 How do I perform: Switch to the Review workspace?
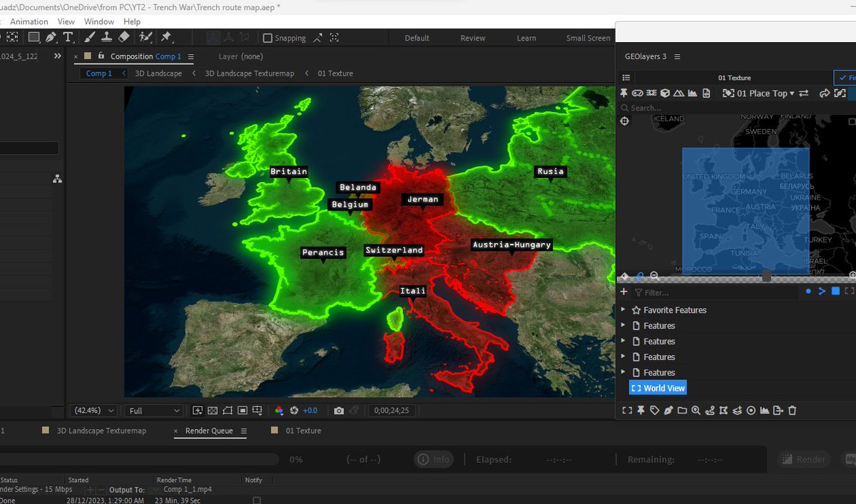pyautogui.click(x=473, y=38)
